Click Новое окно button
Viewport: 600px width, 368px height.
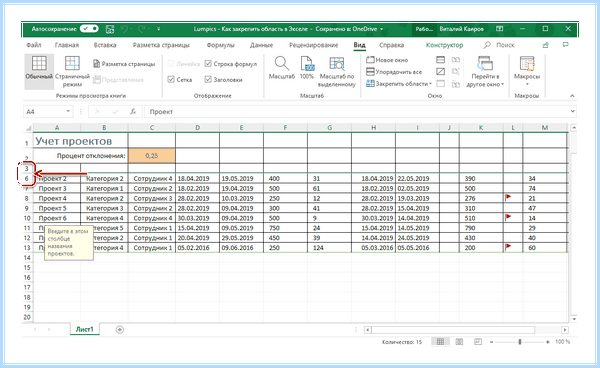click(387, 60)
